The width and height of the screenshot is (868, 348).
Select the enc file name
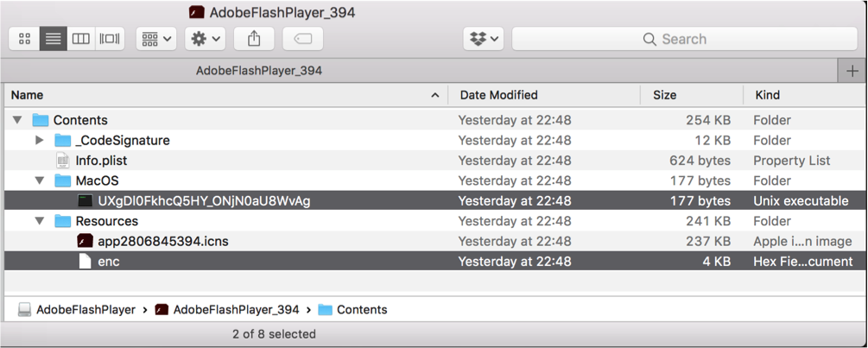109,261
